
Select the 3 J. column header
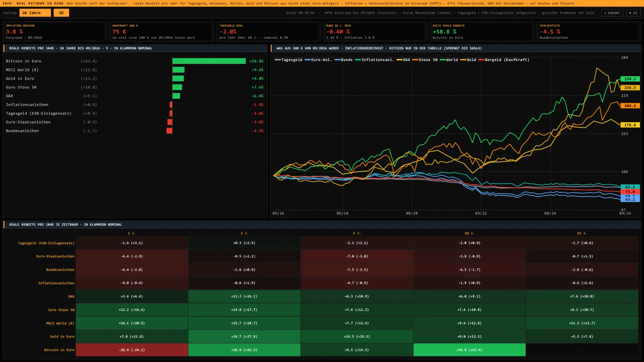click(x=244, y=233)
